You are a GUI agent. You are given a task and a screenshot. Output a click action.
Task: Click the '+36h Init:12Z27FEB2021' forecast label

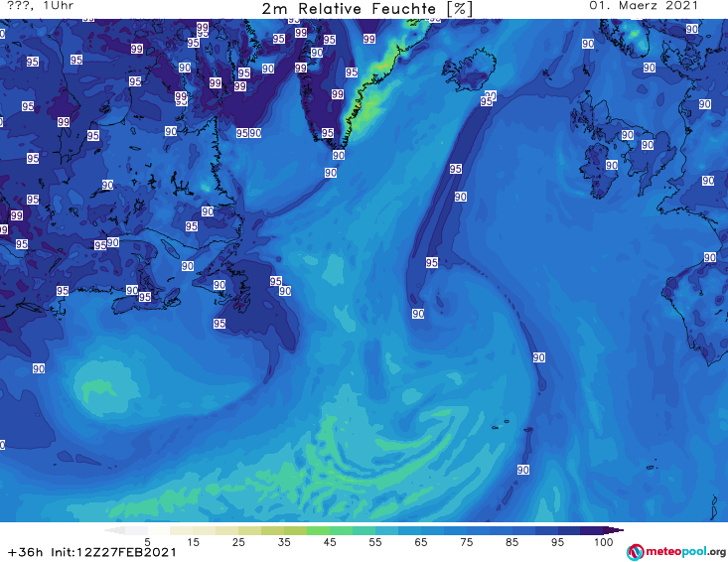click(x=92, y=552)
